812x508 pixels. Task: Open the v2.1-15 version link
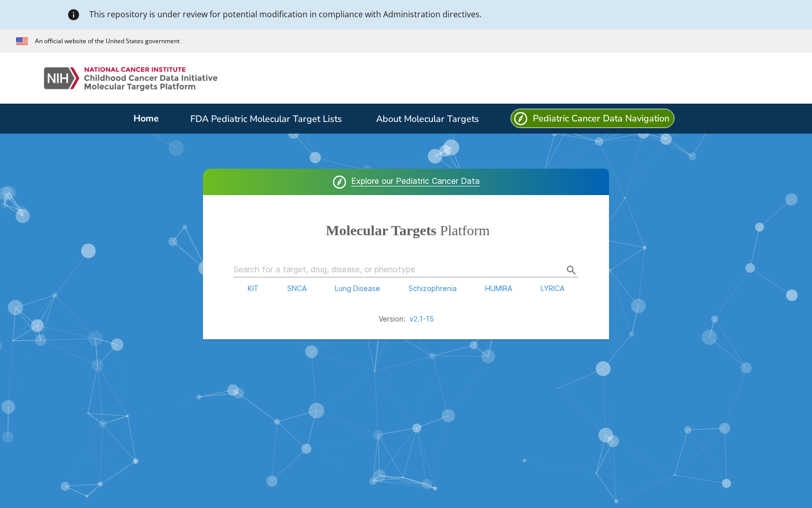[422, 319]
